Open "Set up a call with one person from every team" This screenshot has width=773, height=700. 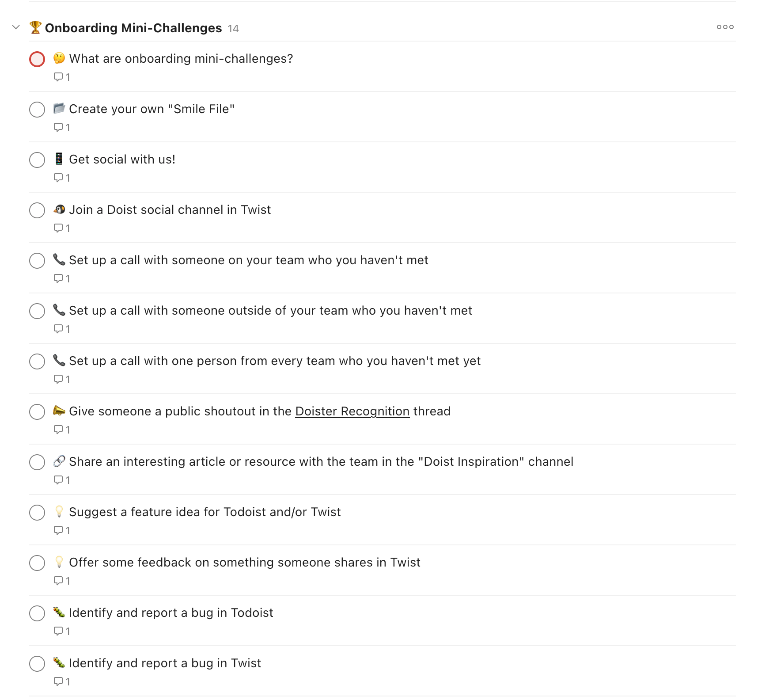click(274, 361)
